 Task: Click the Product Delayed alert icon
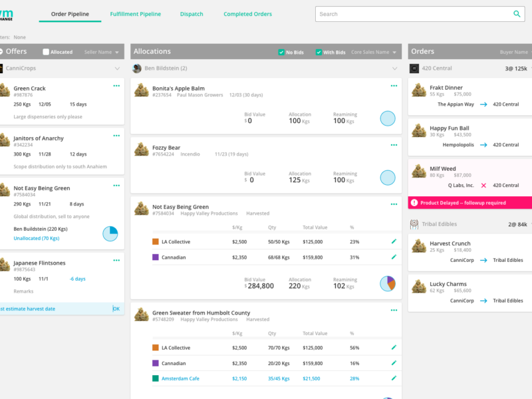[x=414, y=203]
